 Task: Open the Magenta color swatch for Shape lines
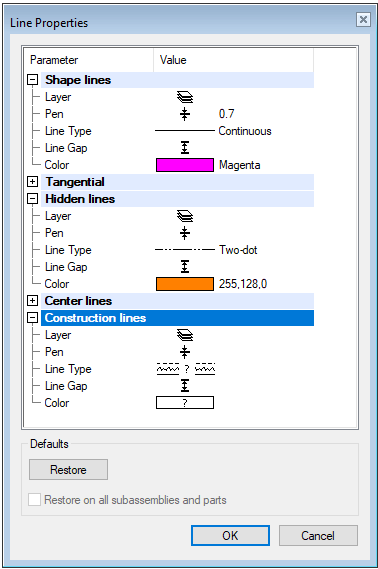(x=185, y=165)
